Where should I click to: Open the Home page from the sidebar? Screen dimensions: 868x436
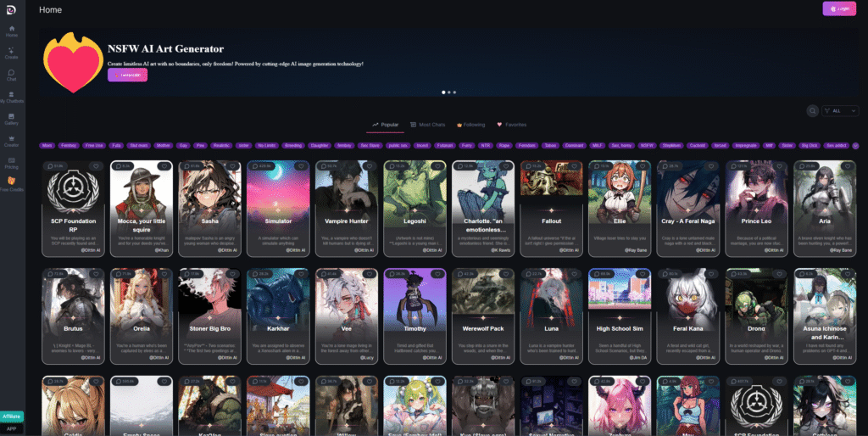pos(12,31)
